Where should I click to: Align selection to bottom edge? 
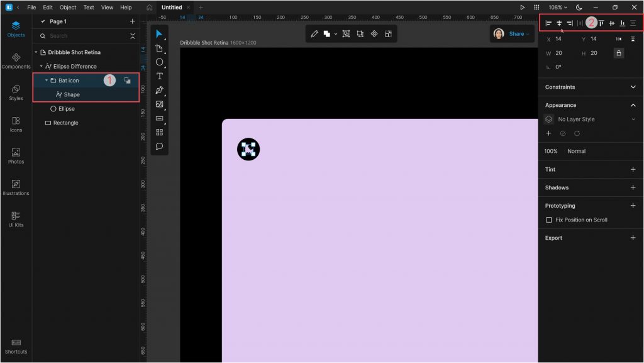tap(623, 23)
